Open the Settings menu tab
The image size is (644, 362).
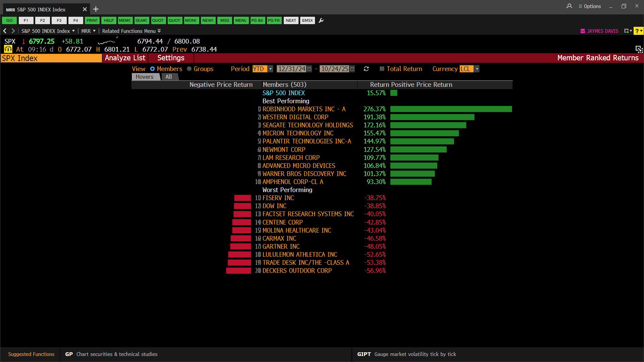coord(171,58)
